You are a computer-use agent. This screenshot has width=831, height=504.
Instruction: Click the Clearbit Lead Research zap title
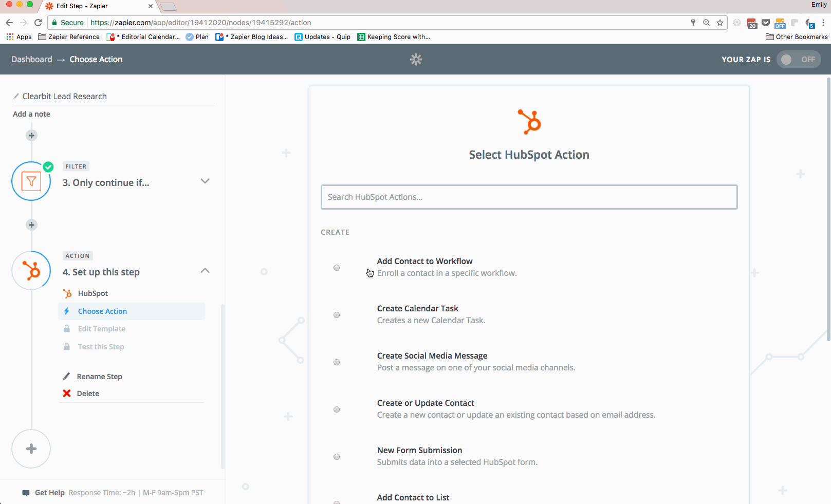coord(65,97)
